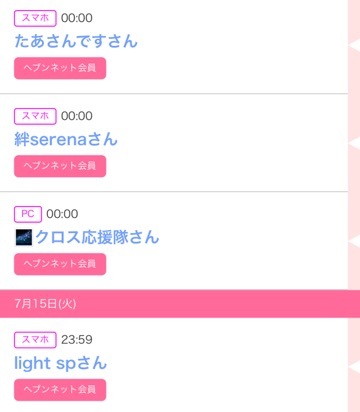Image resolution: width=360 pixels, height=412 pixels.
Task: Click ヘブンネット会員 badge under クロス応援隊
Action: click(60, 264)
